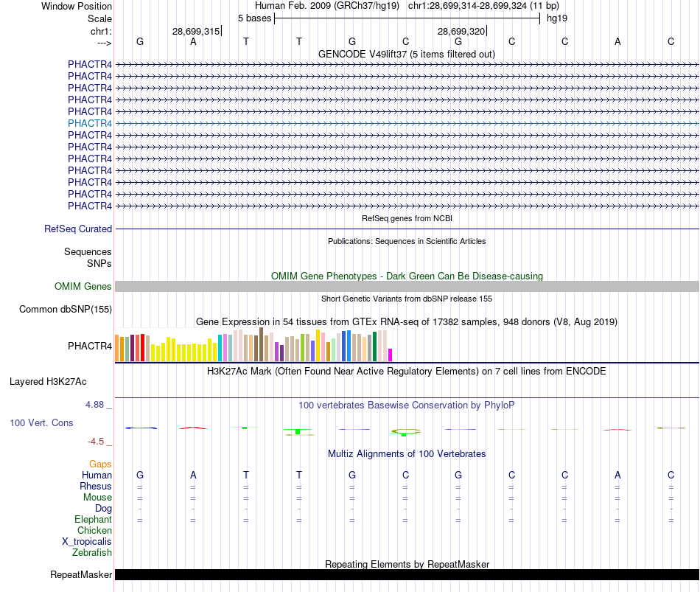Click the gray OMIM Genes bar
This screenshot has width=700, height=592.
pos(407,286)
